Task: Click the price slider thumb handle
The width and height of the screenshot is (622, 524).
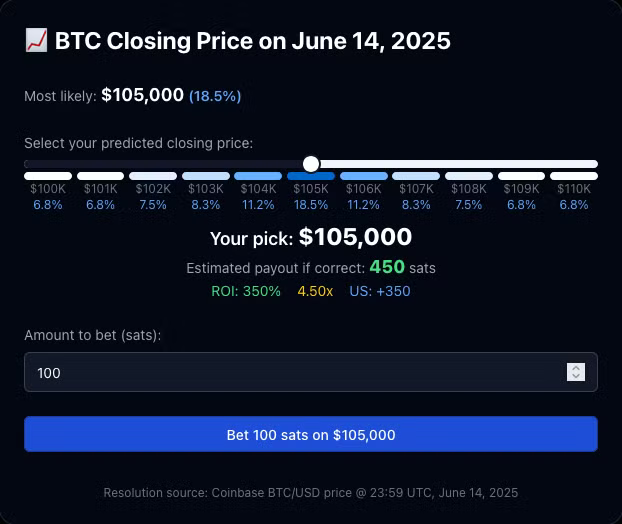Action: pos(311,164)
